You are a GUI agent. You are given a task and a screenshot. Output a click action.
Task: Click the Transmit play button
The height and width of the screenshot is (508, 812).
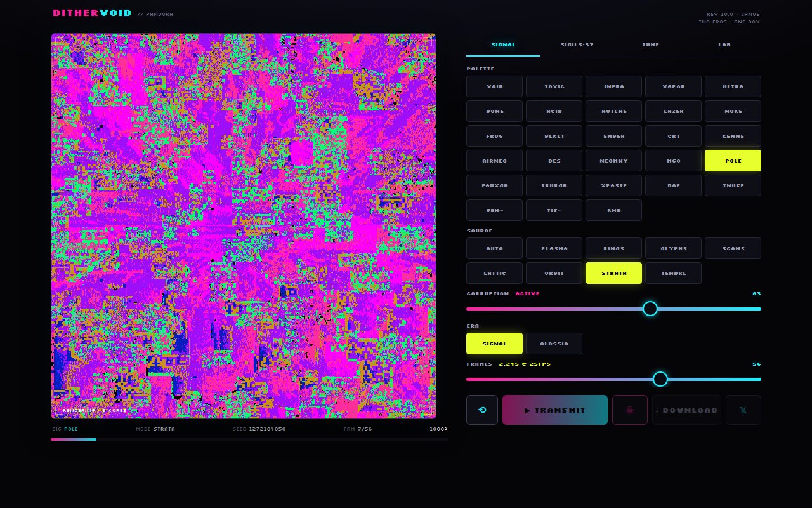555,410
